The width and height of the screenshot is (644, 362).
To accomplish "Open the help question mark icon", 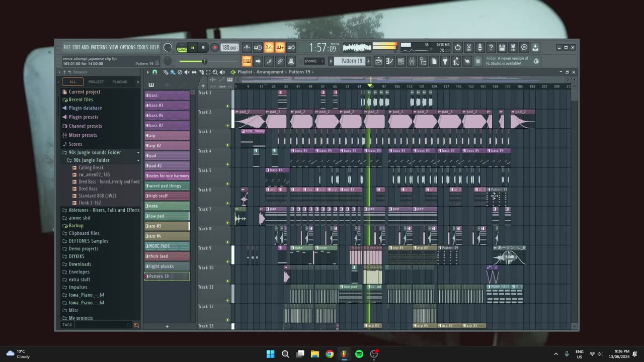I will click(491, 48).
